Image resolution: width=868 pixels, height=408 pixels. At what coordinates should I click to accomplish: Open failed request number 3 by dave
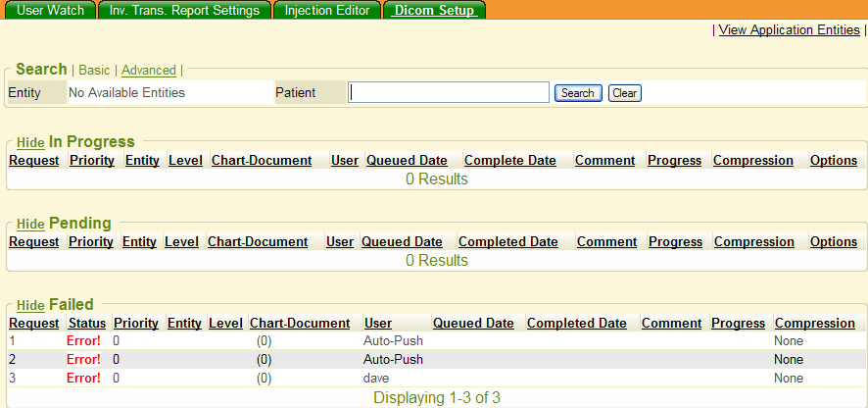(13, 379)
